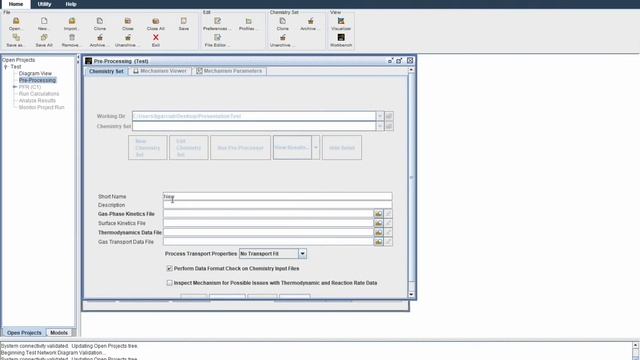The image size is (640, 360).
Task: Launch the Visualizer from View group
Action: click(341, 21)
